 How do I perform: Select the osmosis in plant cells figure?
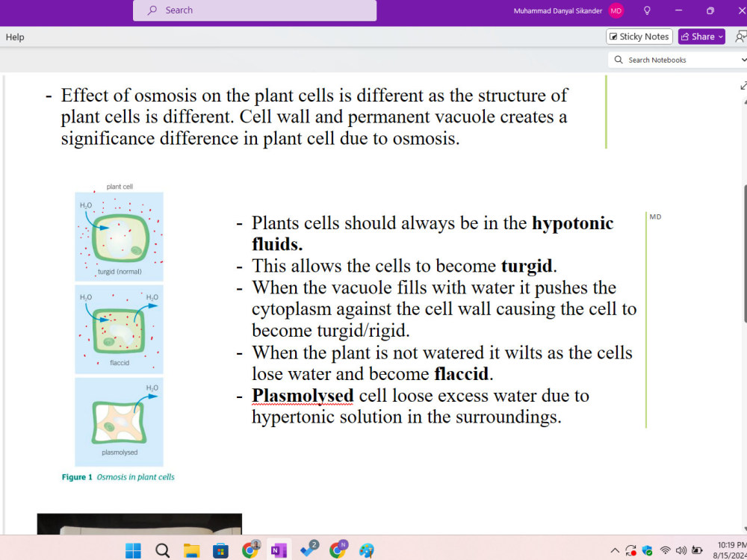[119, 329]
